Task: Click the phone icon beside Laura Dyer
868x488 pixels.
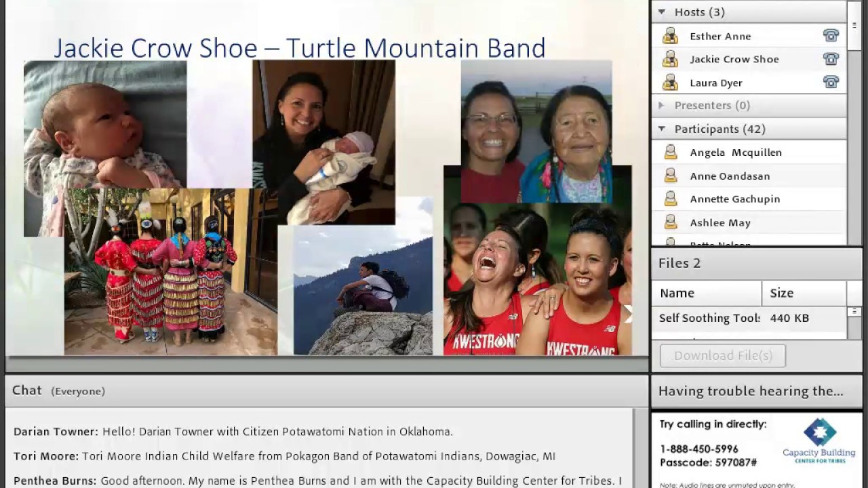Action: [x=831, y=83]
